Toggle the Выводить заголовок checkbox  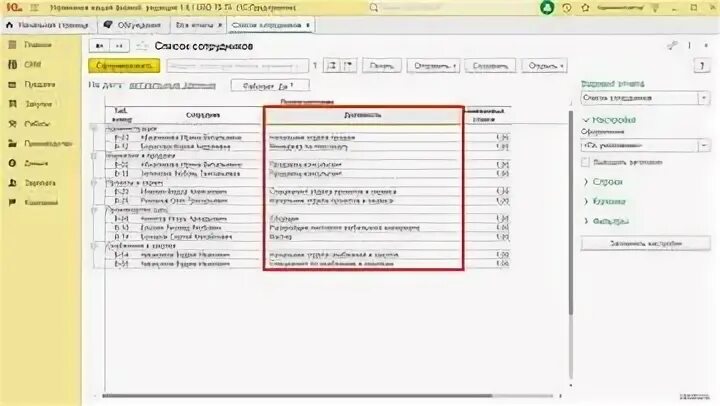coord(585,162)
